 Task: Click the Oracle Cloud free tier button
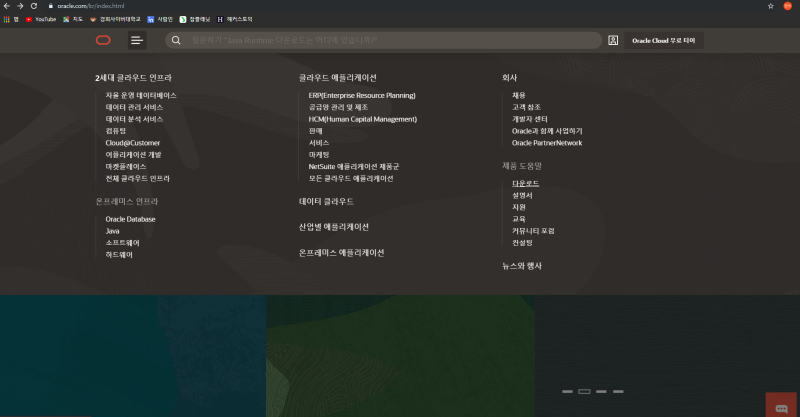(663, 40)
